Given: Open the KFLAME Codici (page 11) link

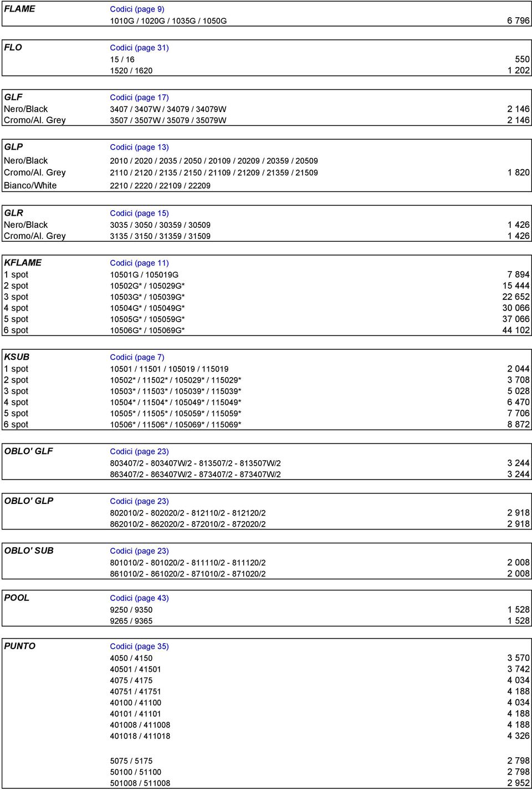Looking at the screenshot, I should (139, 263).
